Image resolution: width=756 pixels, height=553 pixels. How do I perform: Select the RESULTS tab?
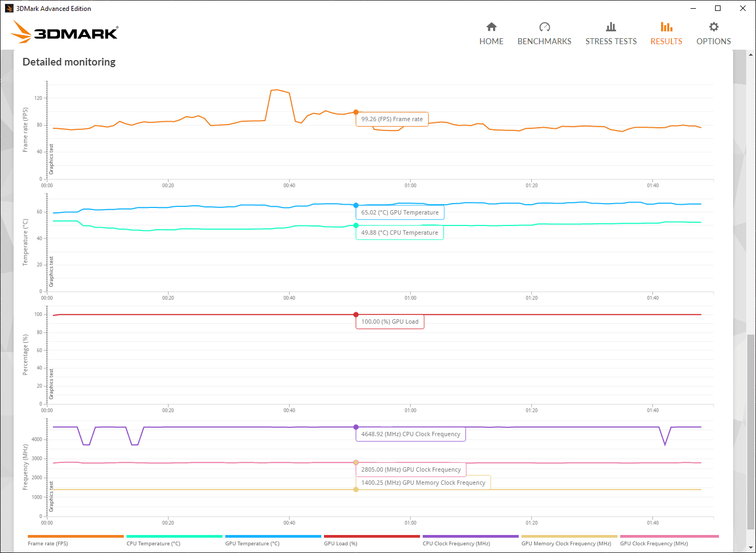point(667,34)
